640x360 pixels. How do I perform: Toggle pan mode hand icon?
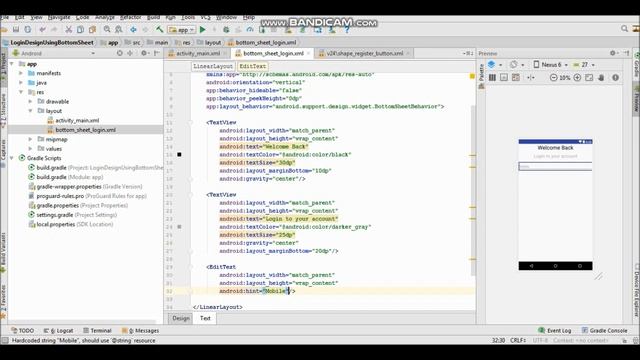point(601,78)
